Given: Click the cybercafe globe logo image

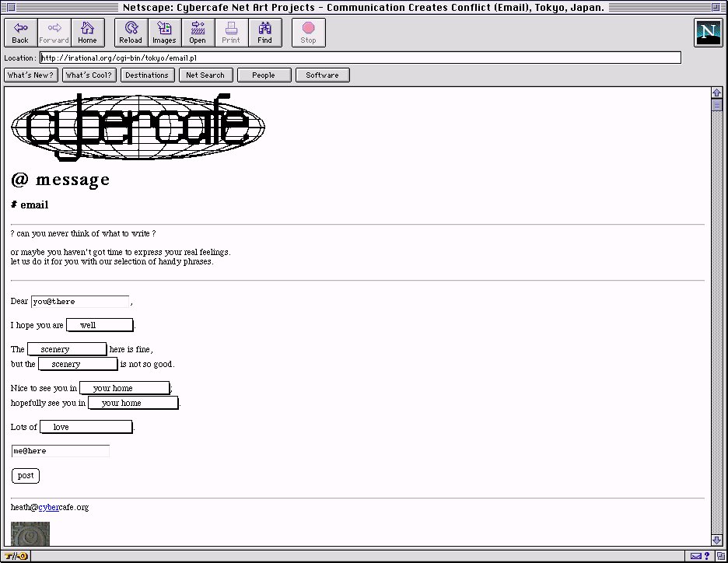Looking at the screenshot, I should coord(138,127).
